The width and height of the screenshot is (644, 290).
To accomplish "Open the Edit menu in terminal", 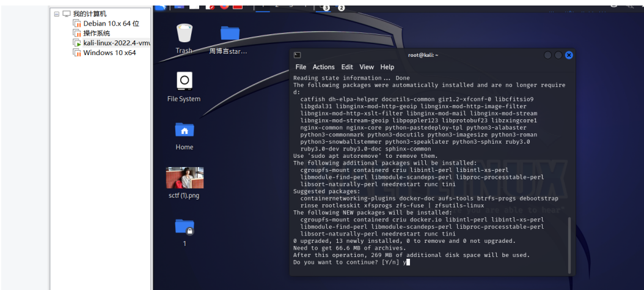I will [x=347, y=67].
